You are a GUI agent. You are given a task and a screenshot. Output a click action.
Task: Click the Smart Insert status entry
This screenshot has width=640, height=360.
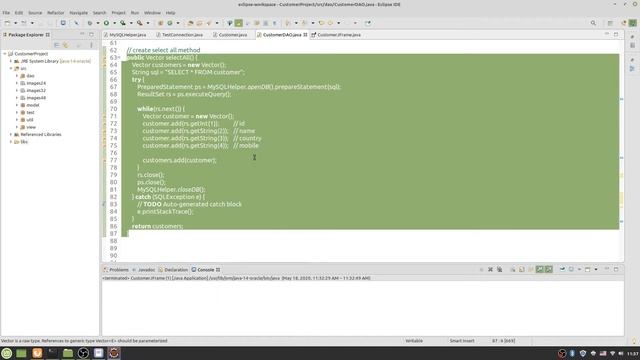(x=462, y=340)
